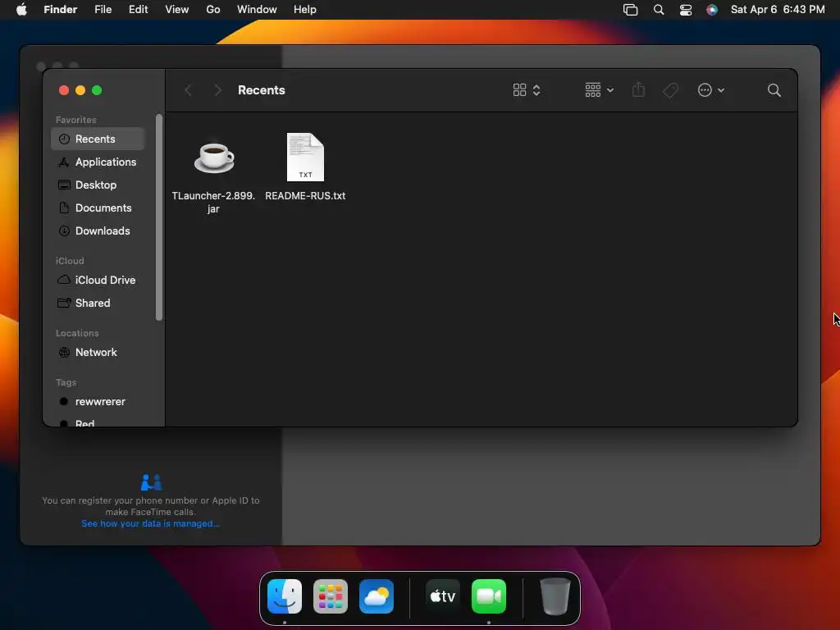Click the Documents sidebar icon
840x630 pixels.
click(64, 208)
